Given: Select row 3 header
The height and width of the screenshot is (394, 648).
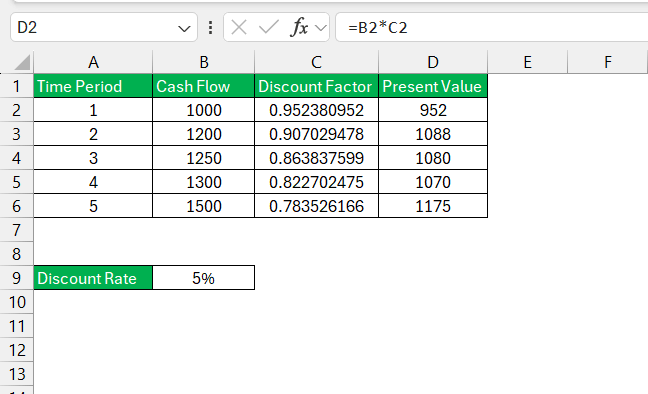Looking at the screenshot, I should tap(17, 134).
